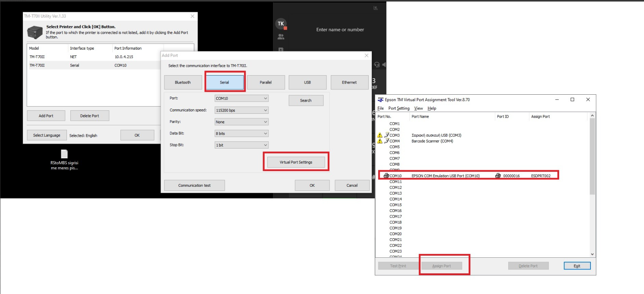Open the Port Setting menu
The height and width of the screenshot is (294, 644).
399,108
